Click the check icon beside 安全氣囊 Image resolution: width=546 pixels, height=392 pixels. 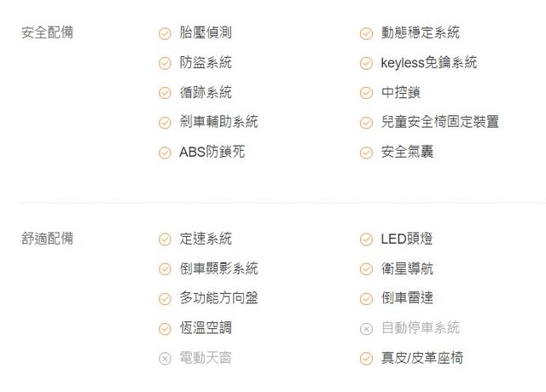coord(366,153)
